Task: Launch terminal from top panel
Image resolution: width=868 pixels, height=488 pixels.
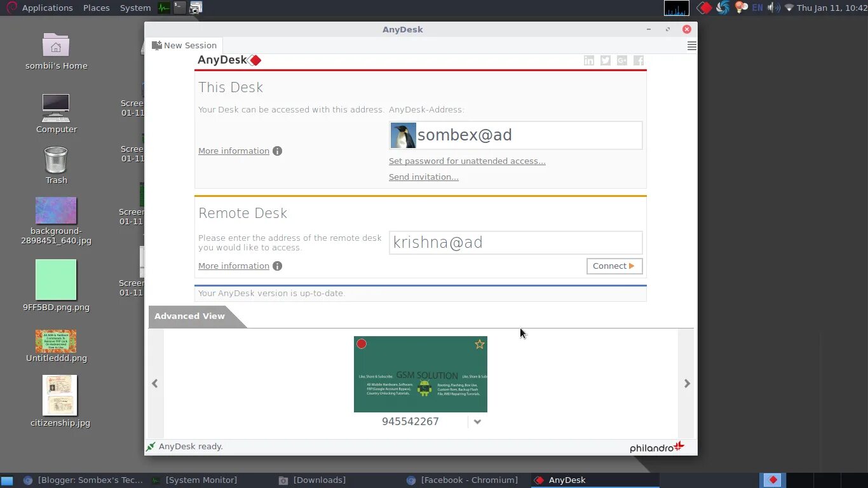Action: click(x=180, y=8)
